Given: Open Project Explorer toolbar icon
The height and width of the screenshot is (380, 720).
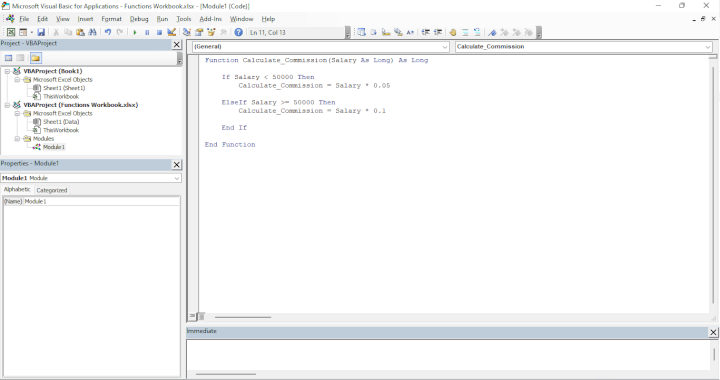Looking at the screenshot, I should pyautogui.click(x=187, y=32).
